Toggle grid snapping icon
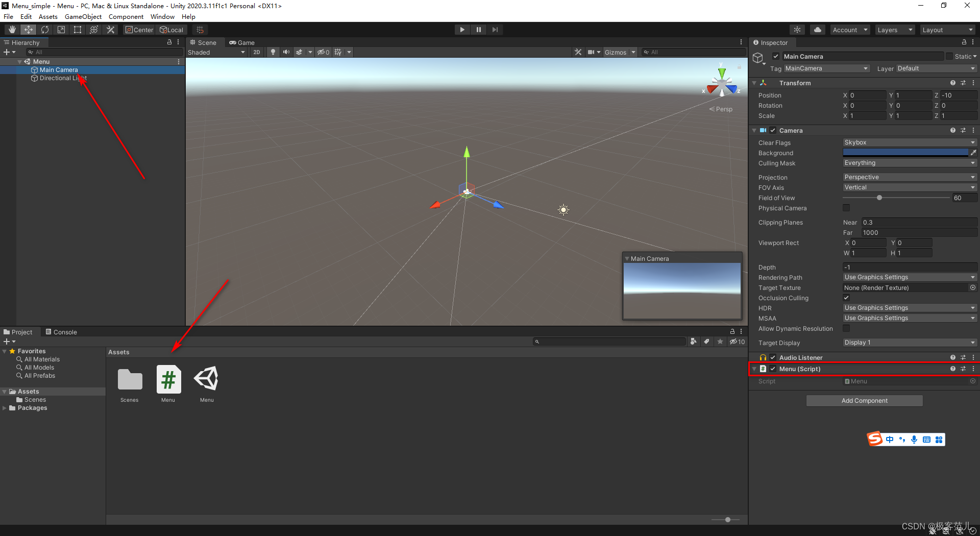The width and height of the screenshot is (980, 536). click(x=200, y=30)
